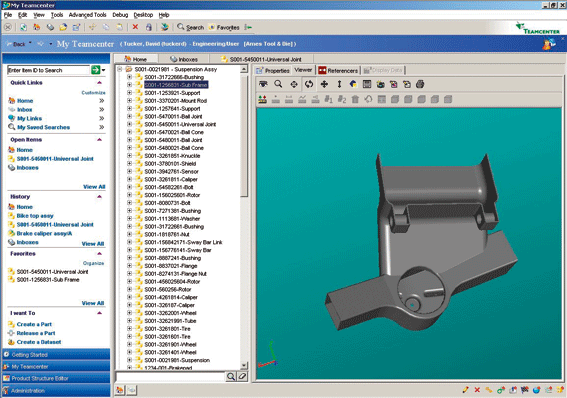Click the Search magnifier toolbar button
Image resolution: width=567 pixels, height=398 pixels.
point(191,27)
